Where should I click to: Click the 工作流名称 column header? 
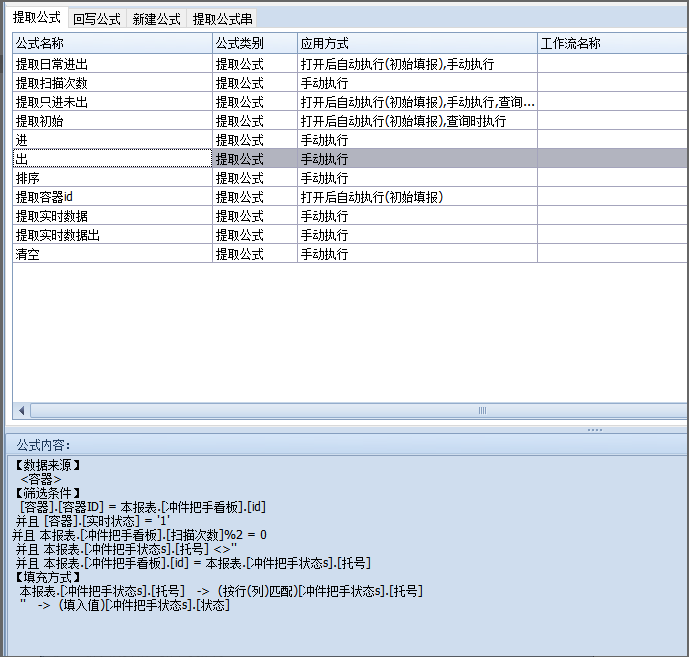point(610,43)
